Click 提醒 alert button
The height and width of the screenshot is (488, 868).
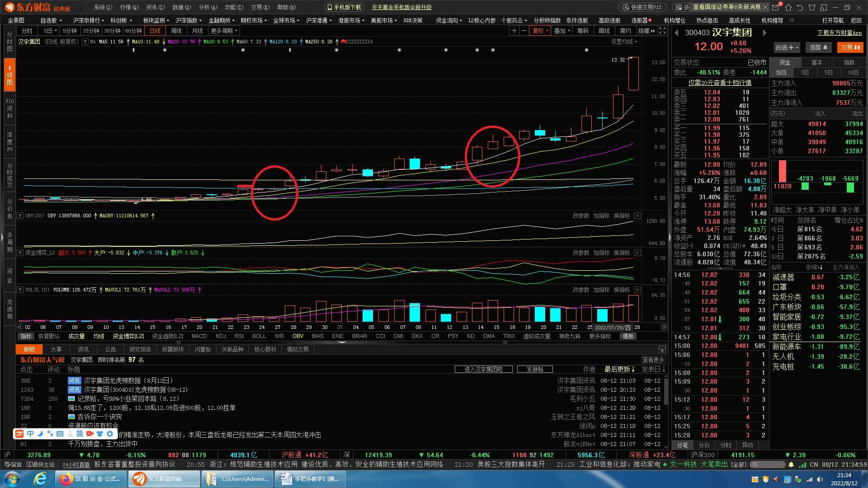(819, 47)
